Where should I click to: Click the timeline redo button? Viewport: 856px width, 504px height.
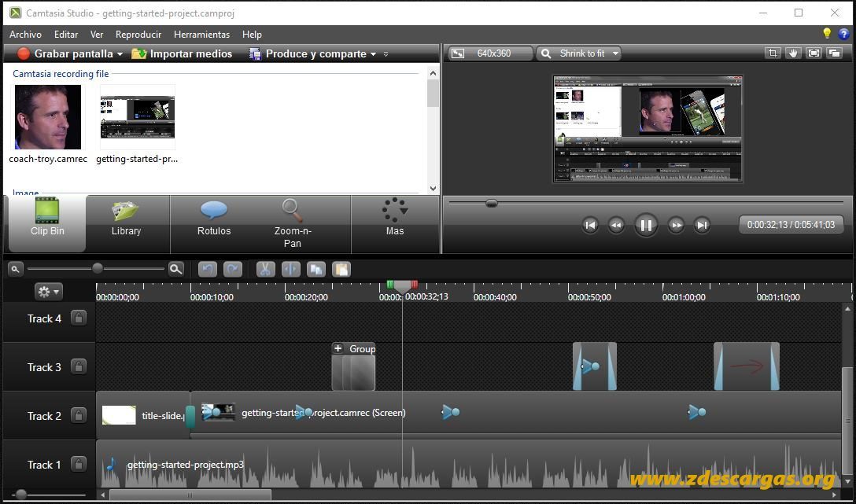pyautogui.click(x=233, y=269)
